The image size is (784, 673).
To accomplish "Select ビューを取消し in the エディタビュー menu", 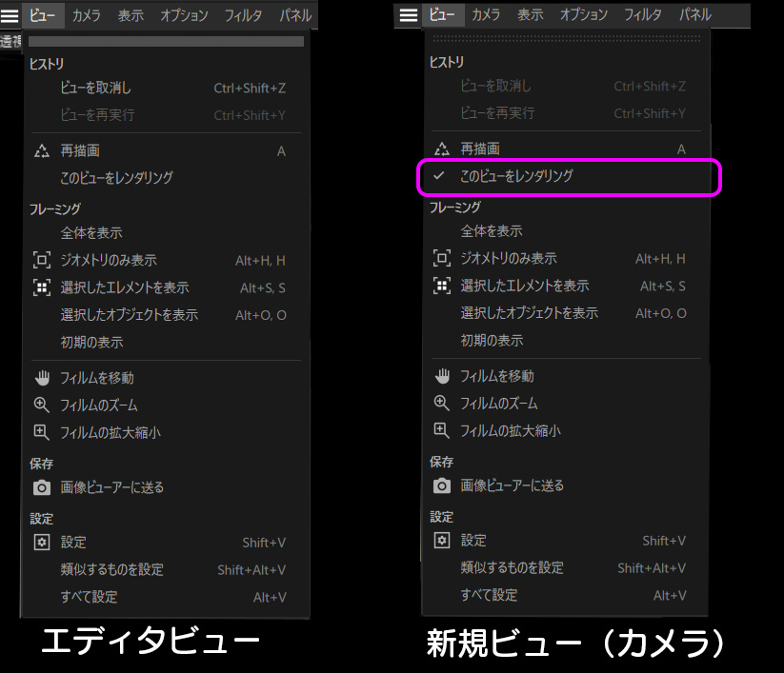I will [95, 88].
